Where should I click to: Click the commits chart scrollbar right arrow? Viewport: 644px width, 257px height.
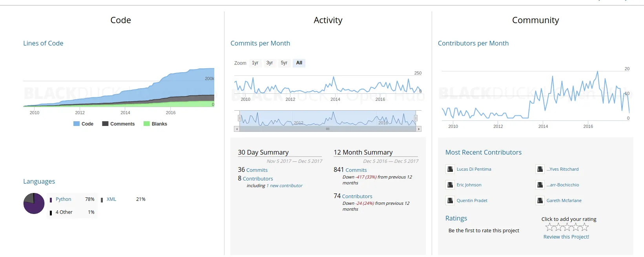419,129
